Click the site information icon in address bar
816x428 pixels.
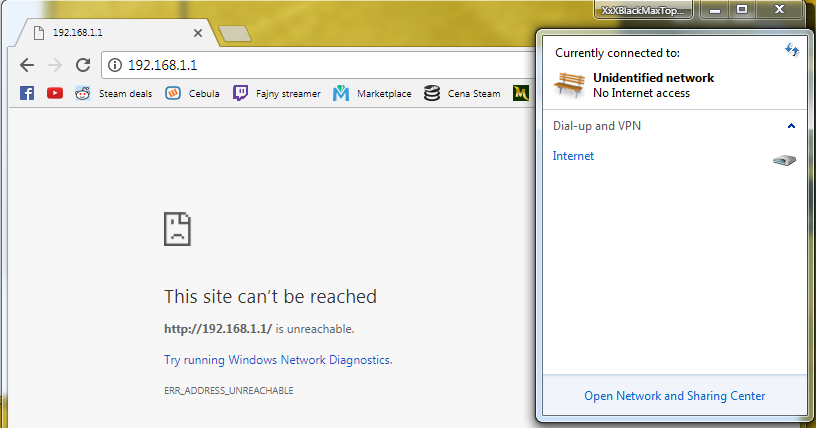coord(115,65)
